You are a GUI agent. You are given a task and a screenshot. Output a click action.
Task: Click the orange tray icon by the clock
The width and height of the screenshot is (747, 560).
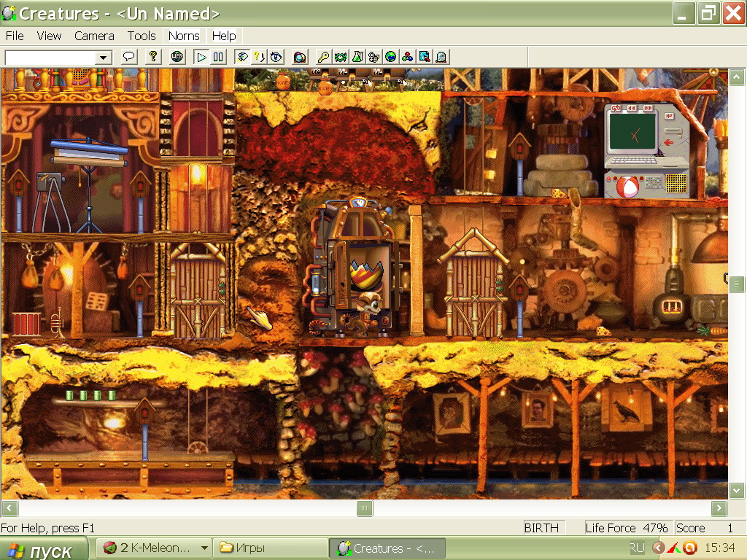[x=689, y=548]
